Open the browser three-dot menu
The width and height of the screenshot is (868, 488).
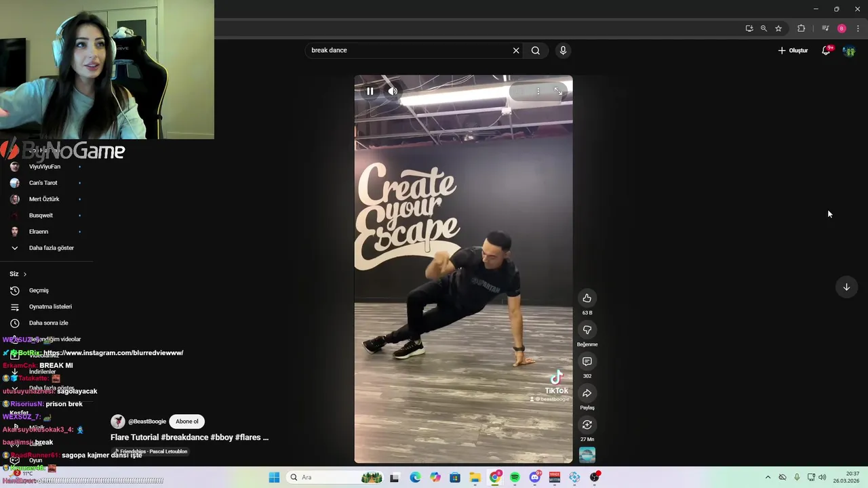pos(858,28)
